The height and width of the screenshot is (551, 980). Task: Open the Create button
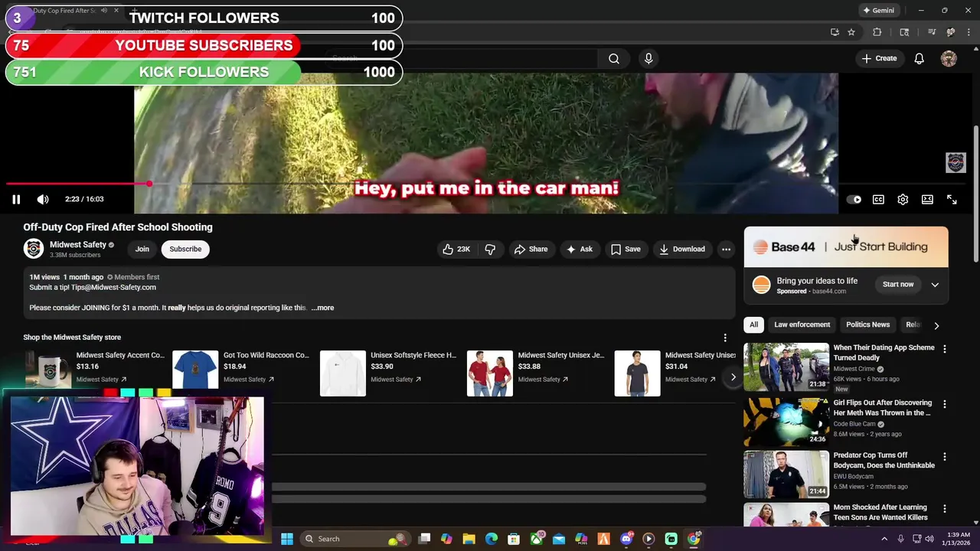pyautogui.click(x=879, y=58)
